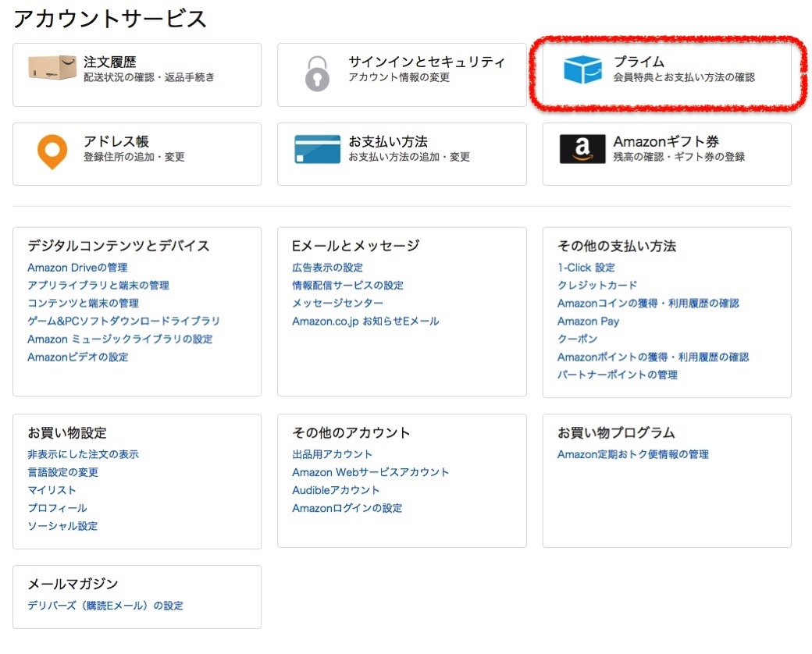Click the アカウントサービス page title
Viewport: 812px width, 654px height.
[x=110, y=20]
